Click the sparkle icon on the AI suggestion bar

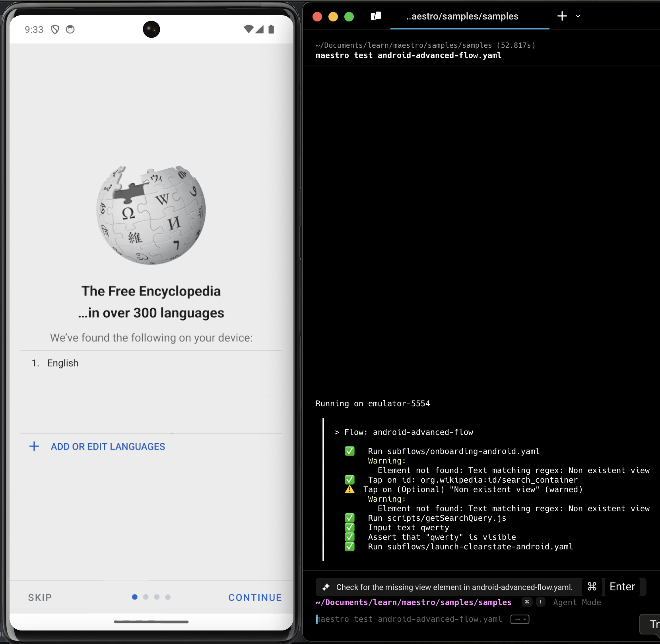[x=326, y=587]
